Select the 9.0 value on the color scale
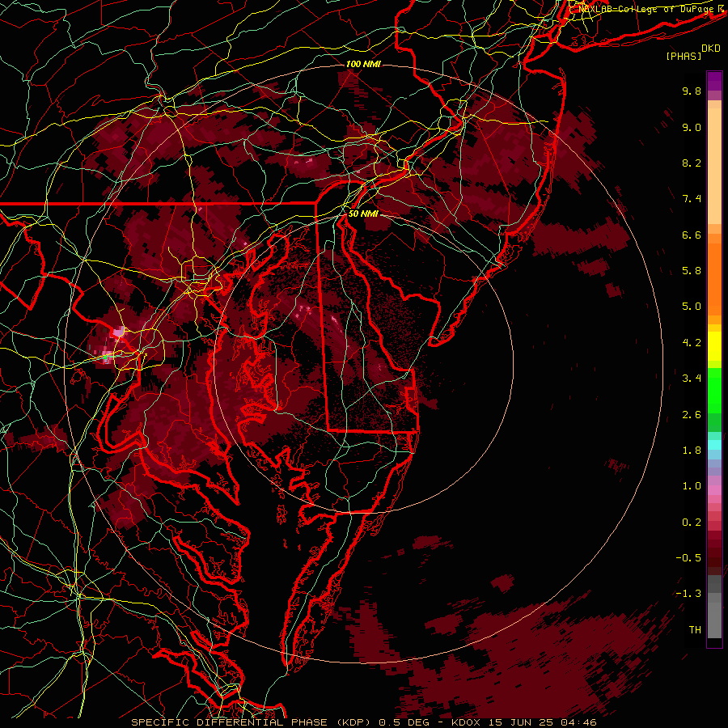Screen dimensions: 728x728 (692, 127)
